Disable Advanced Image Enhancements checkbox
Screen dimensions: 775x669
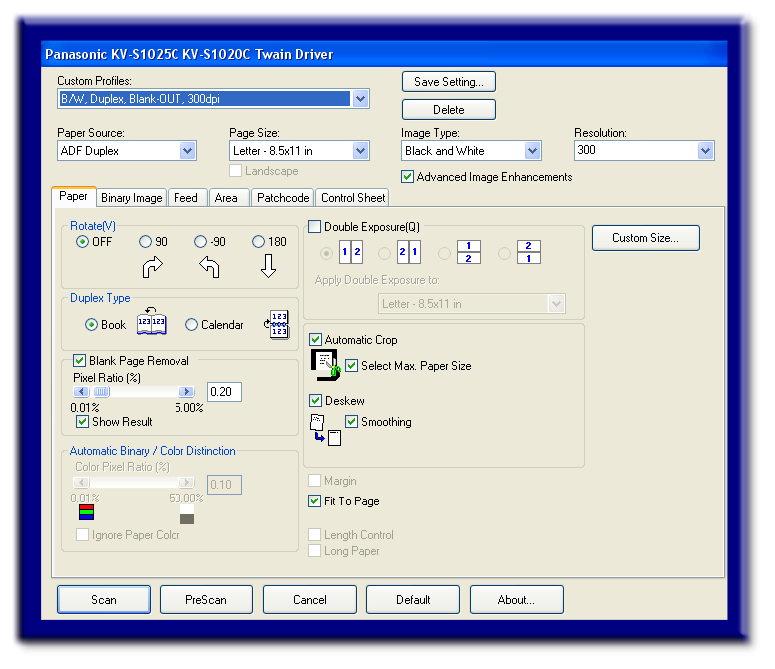pos(407,177)
